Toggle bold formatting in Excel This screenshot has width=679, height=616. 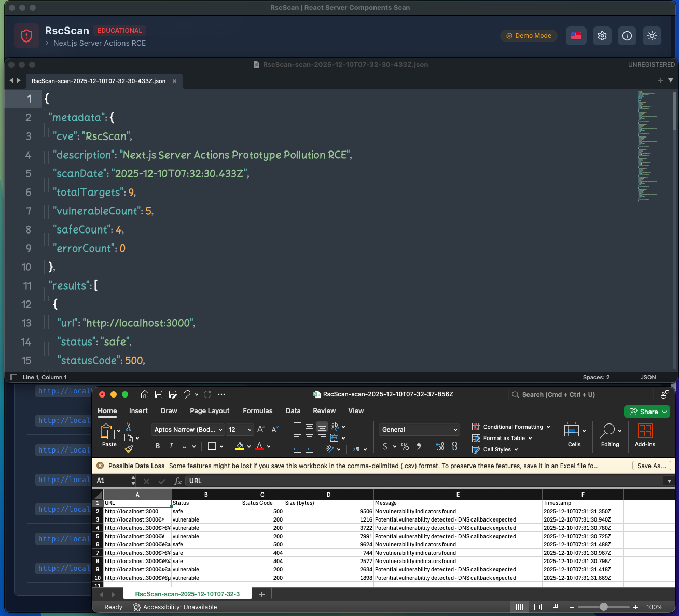(x=158, y=446)
